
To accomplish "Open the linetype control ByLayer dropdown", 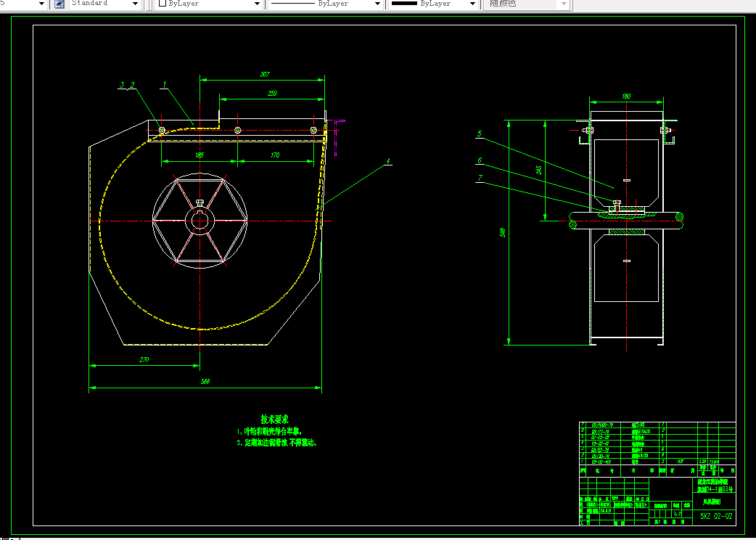I will click(x=326, y=4).
